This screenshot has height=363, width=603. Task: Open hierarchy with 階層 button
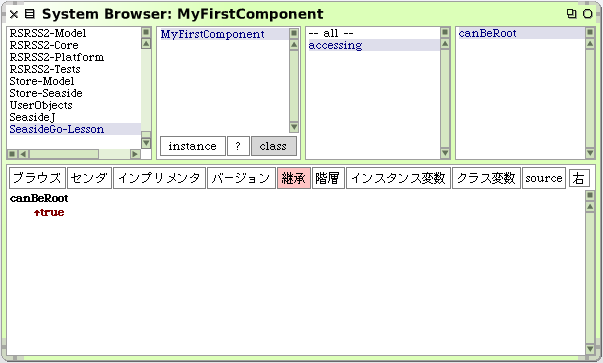pos(328,178)
